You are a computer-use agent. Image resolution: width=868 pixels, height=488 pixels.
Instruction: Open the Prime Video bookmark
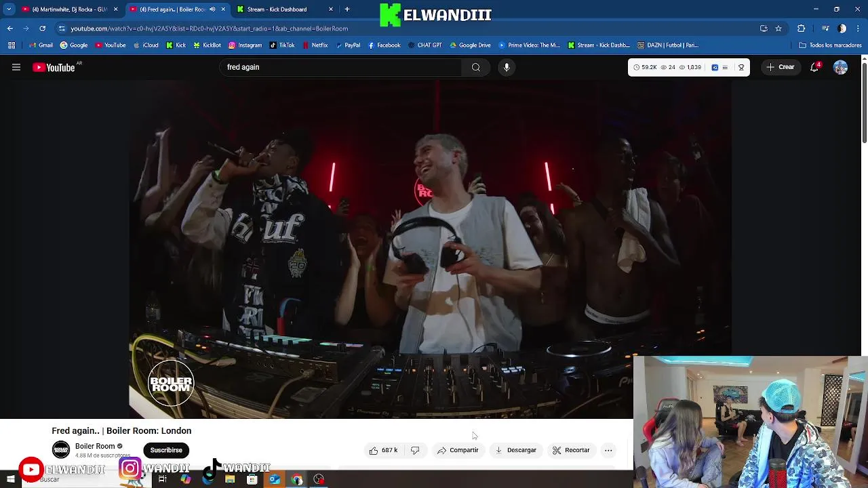pos(529,45)
